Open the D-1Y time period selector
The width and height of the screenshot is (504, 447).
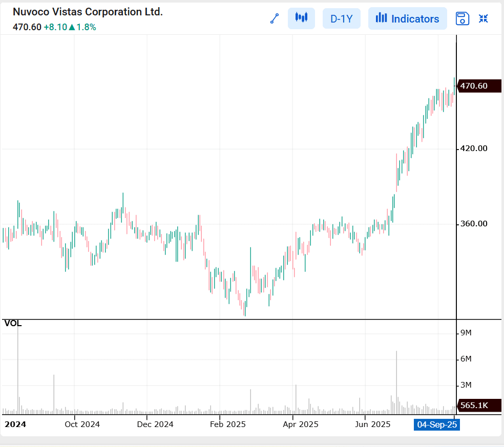(x=341, y=18)
